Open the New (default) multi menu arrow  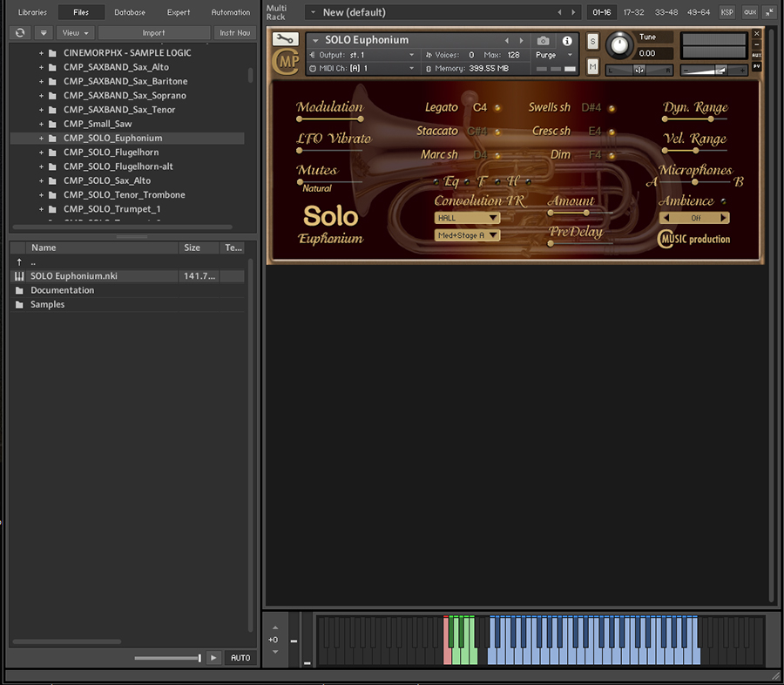click(313, 12)
